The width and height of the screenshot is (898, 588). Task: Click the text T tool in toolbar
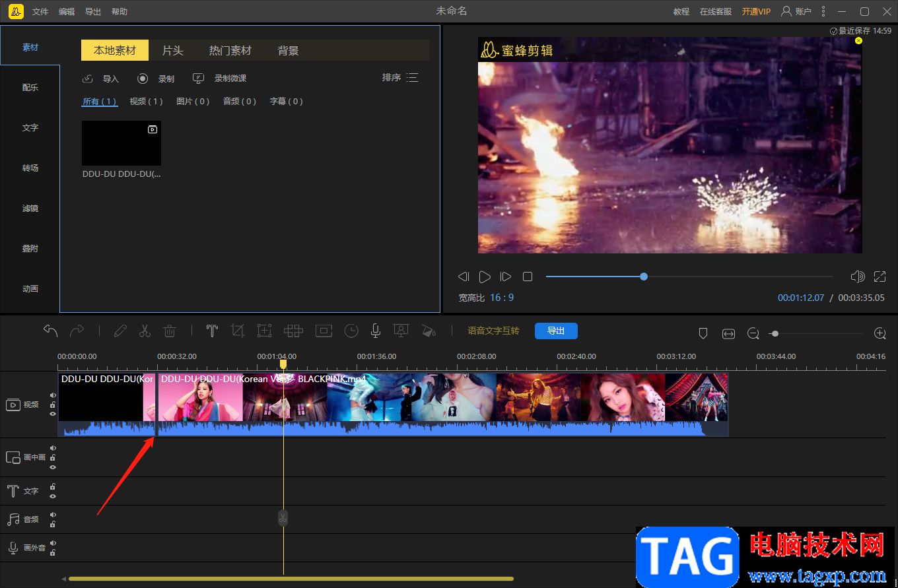(212, 331)
